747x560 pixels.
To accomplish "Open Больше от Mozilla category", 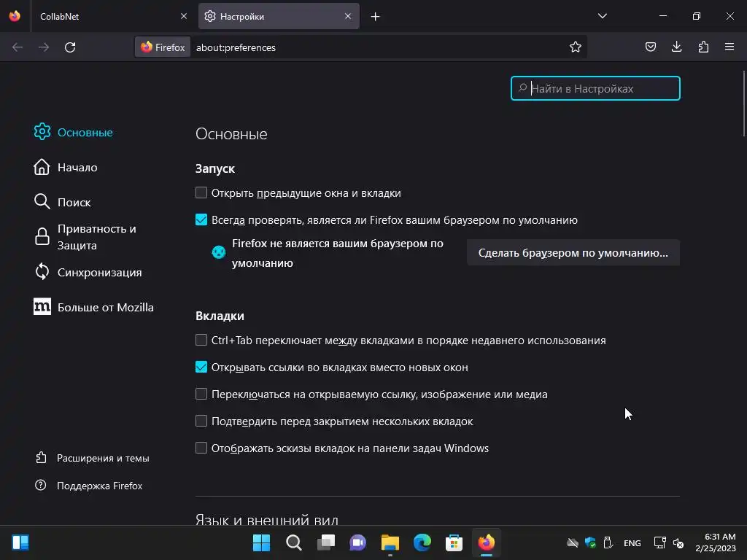I will 94,307.
